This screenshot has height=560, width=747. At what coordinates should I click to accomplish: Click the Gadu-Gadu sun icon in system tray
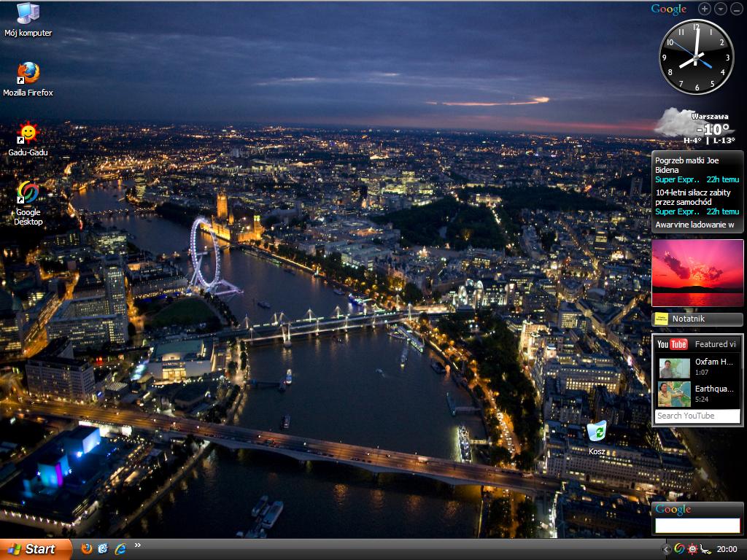tap(692, 549)
